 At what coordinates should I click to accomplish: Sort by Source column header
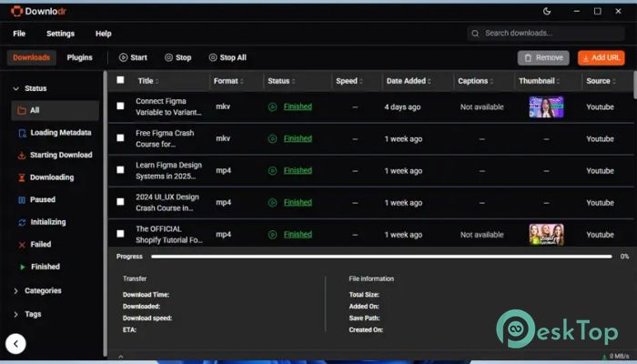[x=601, y=81]
